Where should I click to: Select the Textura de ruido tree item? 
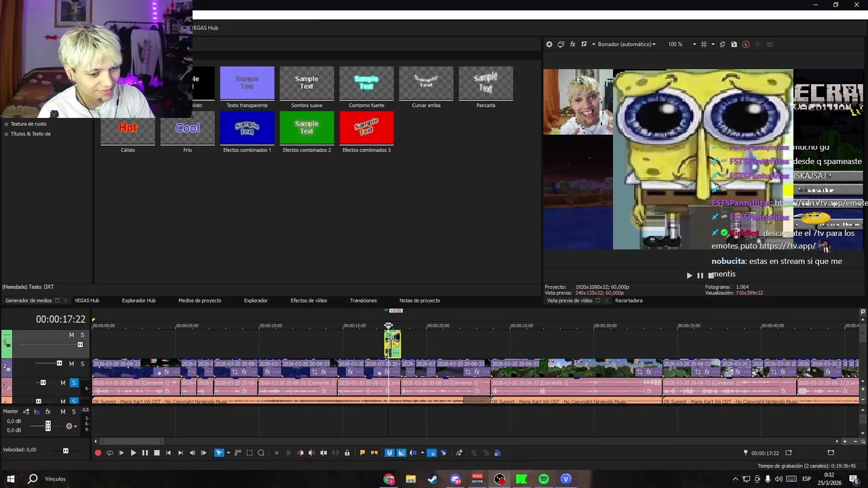coord(28,124)
